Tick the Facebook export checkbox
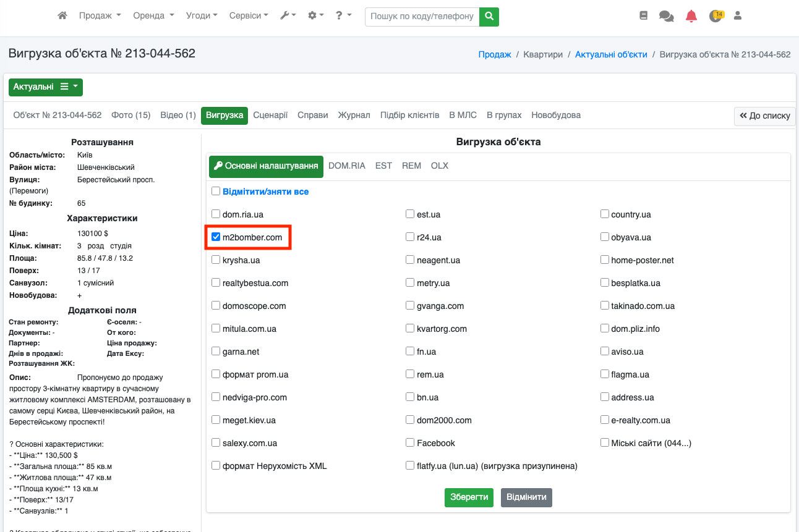Viewport: 799px width, 532px height. pos(410,443)
